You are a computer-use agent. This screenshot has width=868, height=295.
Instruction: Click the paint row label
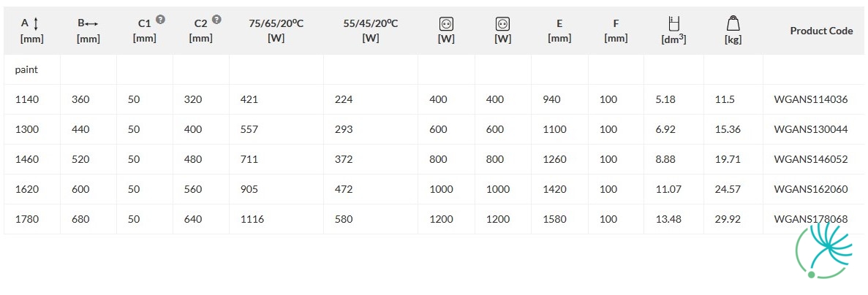(26, 70)
